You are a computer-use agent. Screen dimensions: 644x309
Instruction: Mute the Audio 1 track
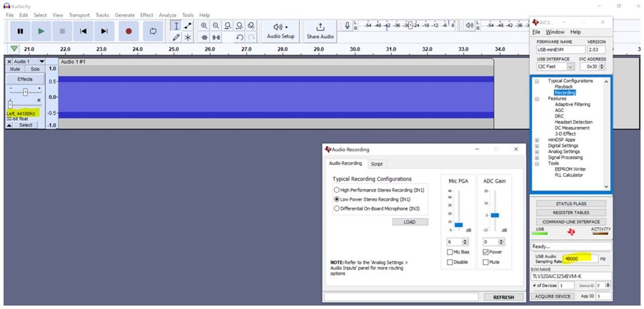point(15,69)
